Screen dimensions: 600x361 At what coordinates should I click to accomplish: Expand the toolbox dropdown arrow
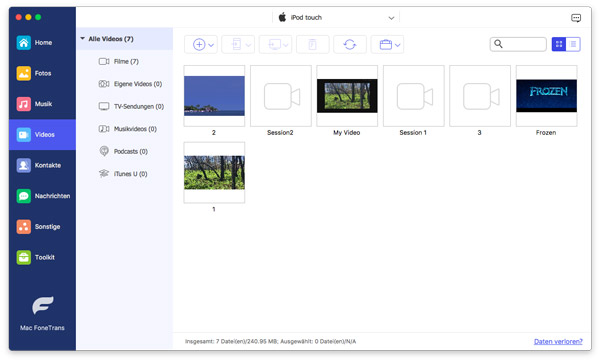pos(398,45)
